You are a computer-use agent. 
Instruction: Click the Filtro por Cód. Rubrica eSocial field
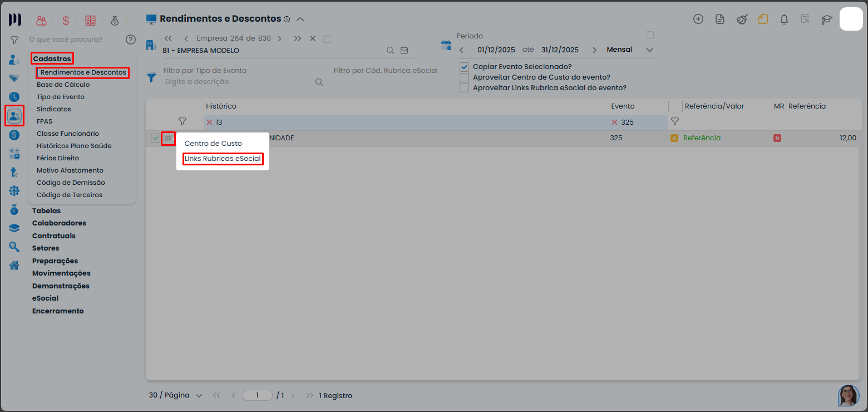pyautogui.click(x=394, y=82)
